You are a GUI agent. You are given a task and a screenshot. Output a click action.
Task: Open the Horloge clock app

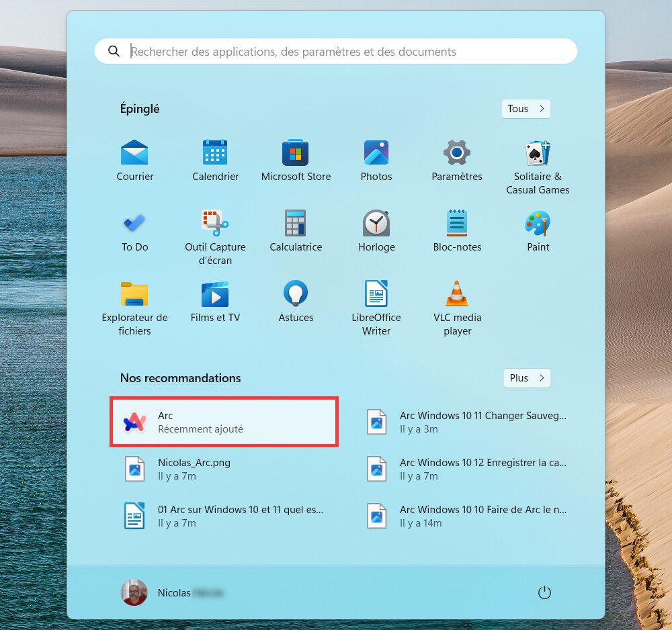(376, 231)
